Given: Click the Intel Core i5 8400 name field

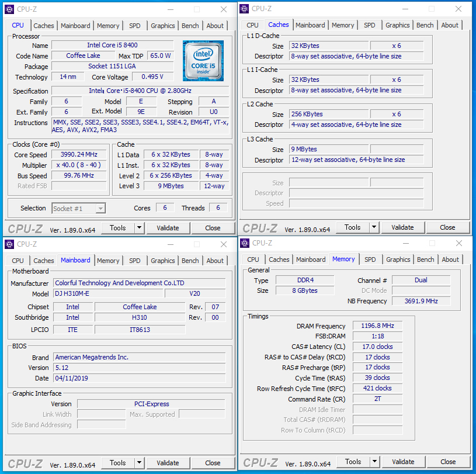Looking at the screenshot, I should pyautogui.click(x=112, y=45).
